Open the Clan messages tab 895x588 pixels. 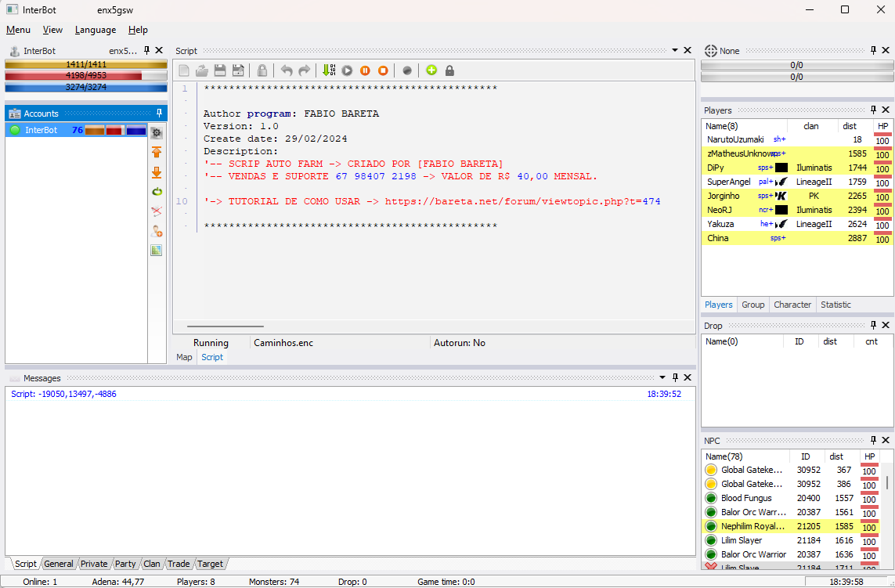pyautogui.click(x=152, y=564)
